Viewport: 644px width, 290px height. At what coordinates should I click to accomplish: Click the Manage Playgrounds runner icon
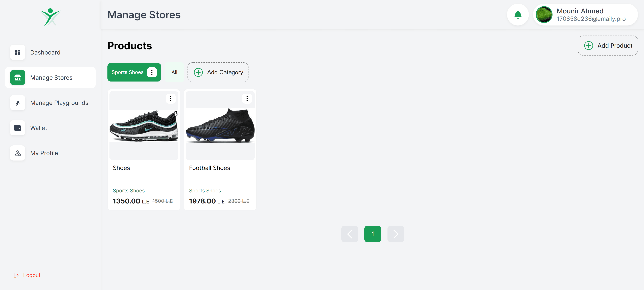17,103
